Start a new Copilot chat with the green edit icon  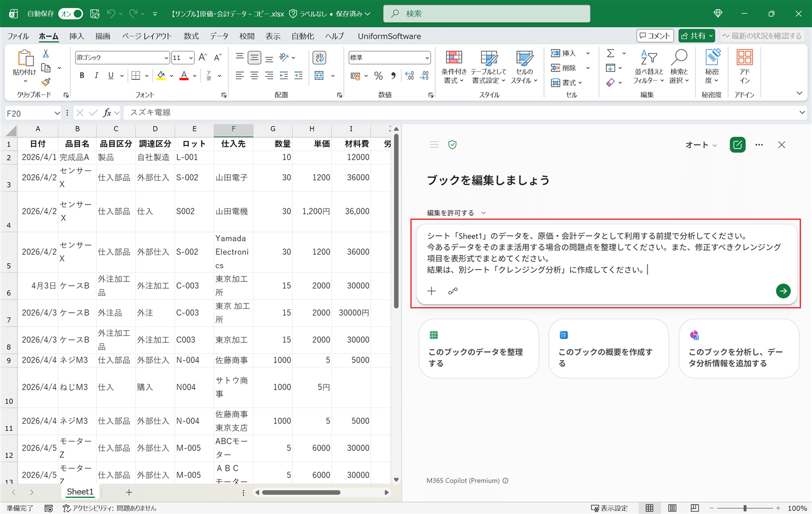click(737, 144)
